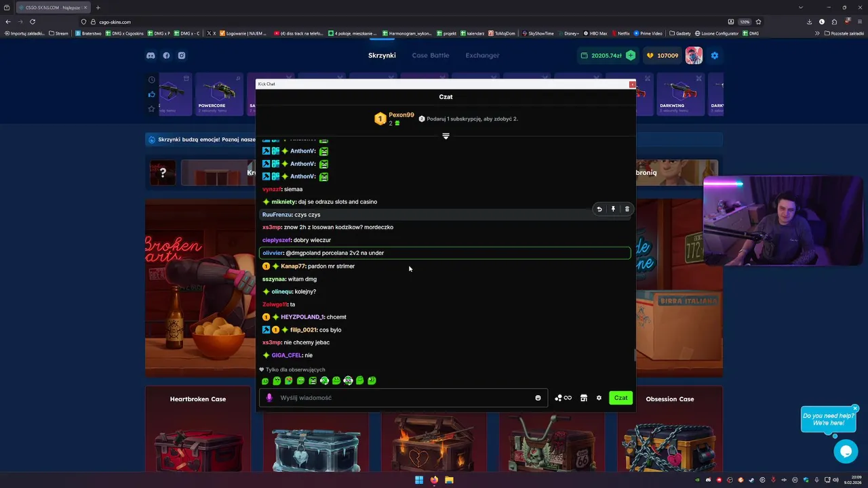
Task: Open the Netflix bookmark
Action: pyautogui.click(x=620, y=33)
